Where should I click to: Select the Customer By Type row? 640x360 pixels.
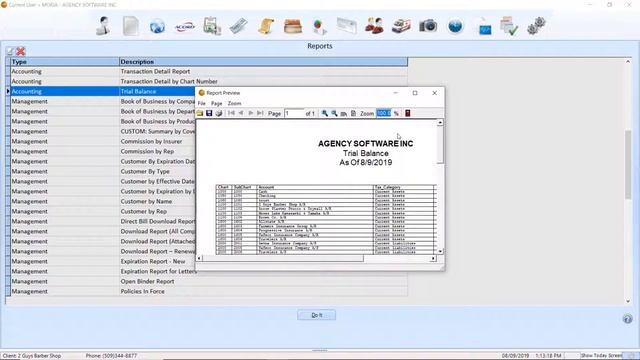point(102,171)
